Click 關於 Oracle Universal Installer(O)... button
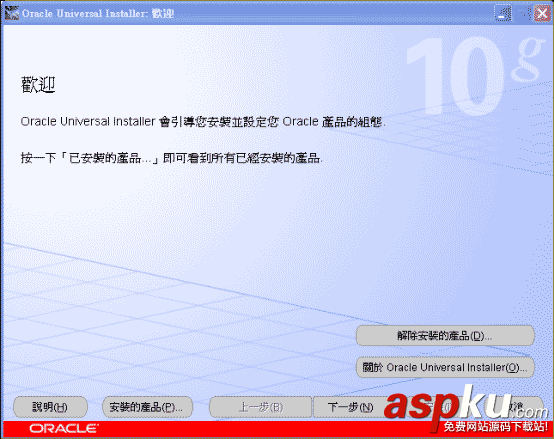The image size is (554, 439). 445,367
